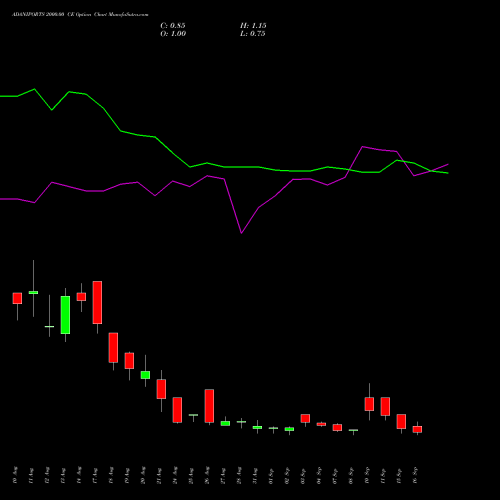Click the 26 Aug date label

point(207,475)
